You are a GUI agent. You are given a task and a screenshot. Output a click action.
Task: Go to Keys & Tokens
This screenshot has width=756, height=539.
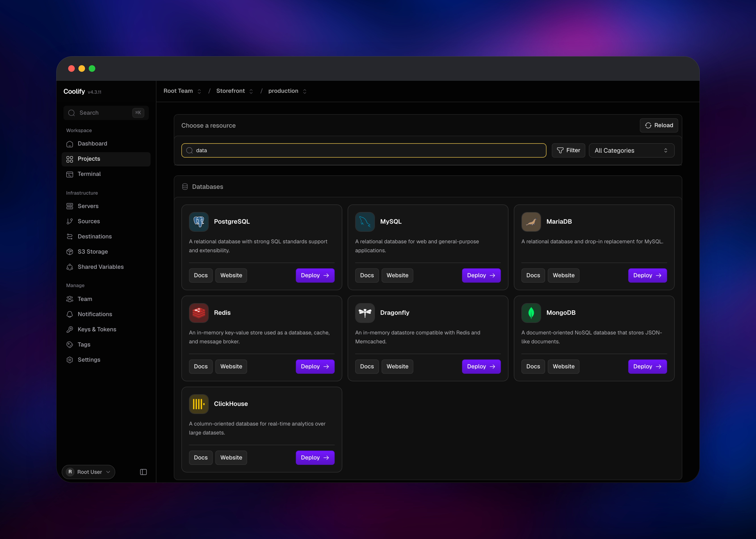[x=106, y=329]
